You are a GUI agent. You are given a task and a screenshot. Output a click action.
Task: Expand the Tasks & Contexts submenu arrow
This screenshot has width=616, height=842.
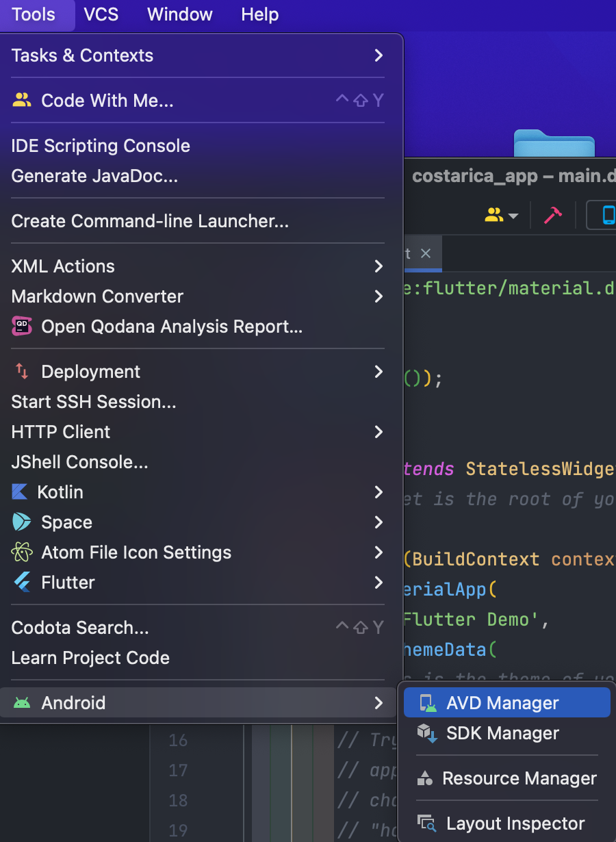378,55
